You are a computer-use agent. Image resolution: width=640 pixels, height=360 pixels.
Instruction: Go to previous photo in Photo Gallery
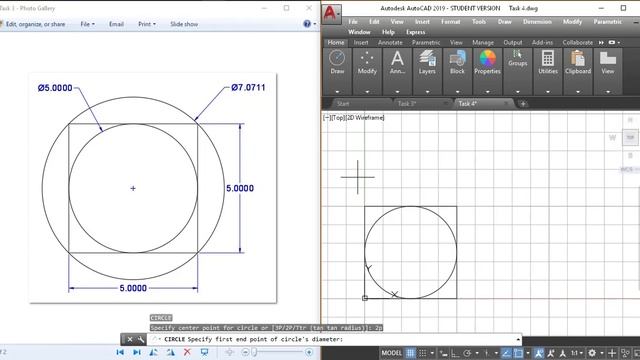point(120,352)
